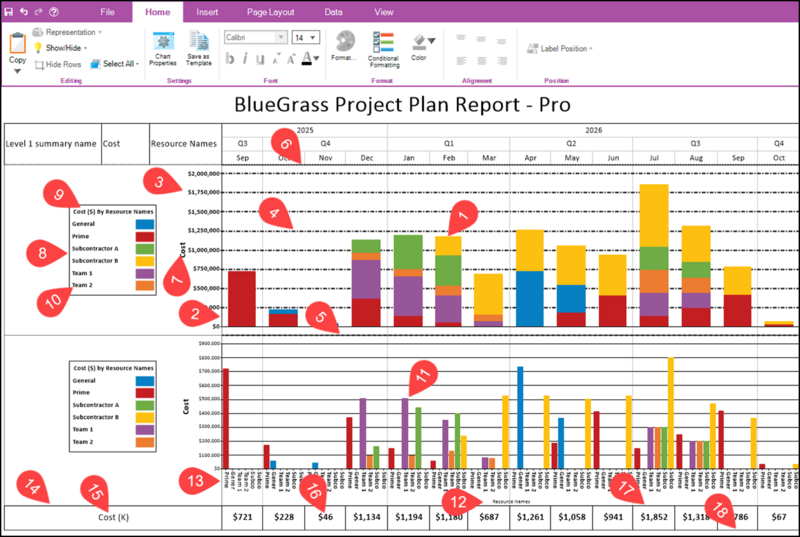Open the Label Position dropdown
Image resolution: width=800 pixels, height=537 pixels.
click(560, 48)
